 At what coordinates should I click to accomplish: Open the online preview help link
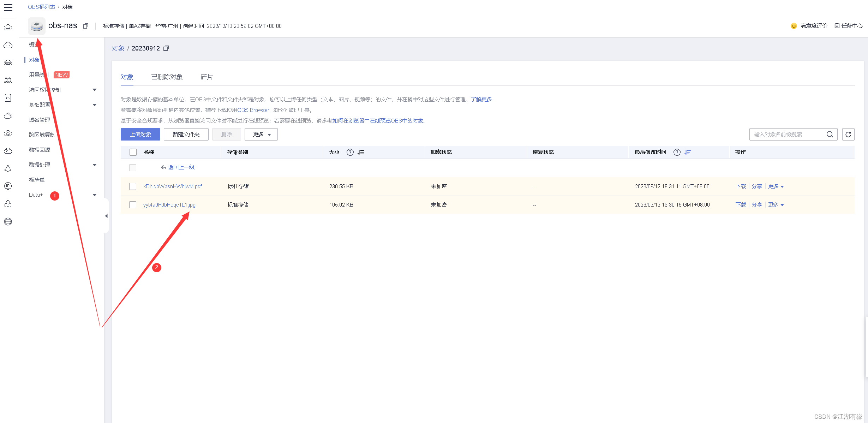click(x=378, y=121)
